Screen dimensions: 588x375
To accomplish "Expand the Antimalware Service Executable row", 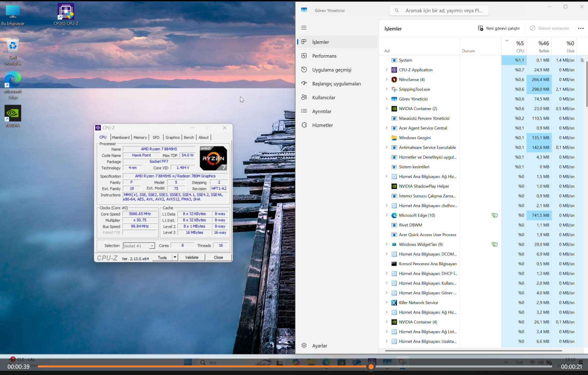I will pos(386,147).
